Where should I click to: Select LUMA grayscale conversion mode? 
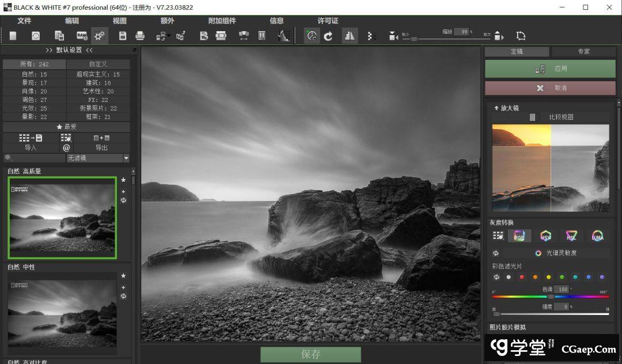597,236
